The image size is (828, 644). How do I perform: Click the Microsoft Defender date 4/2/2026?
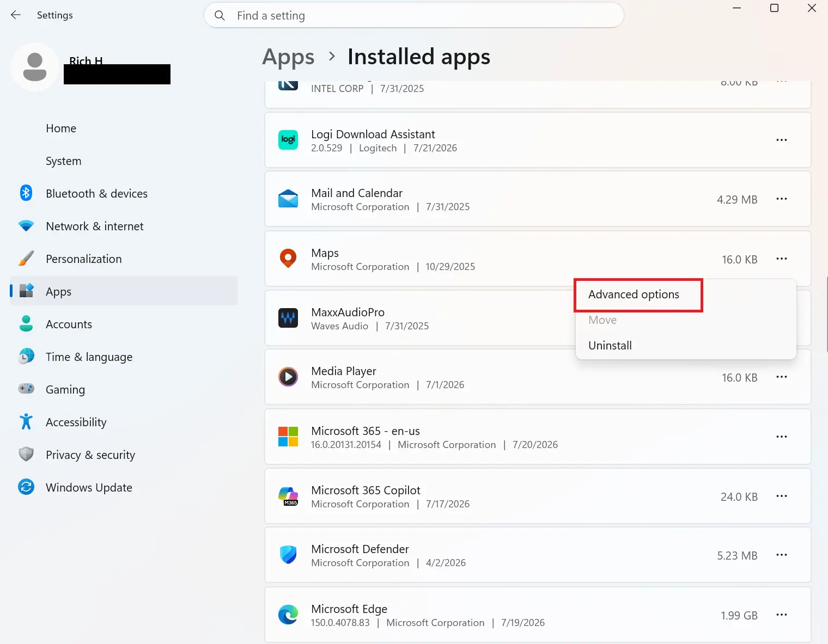point(446,563)
